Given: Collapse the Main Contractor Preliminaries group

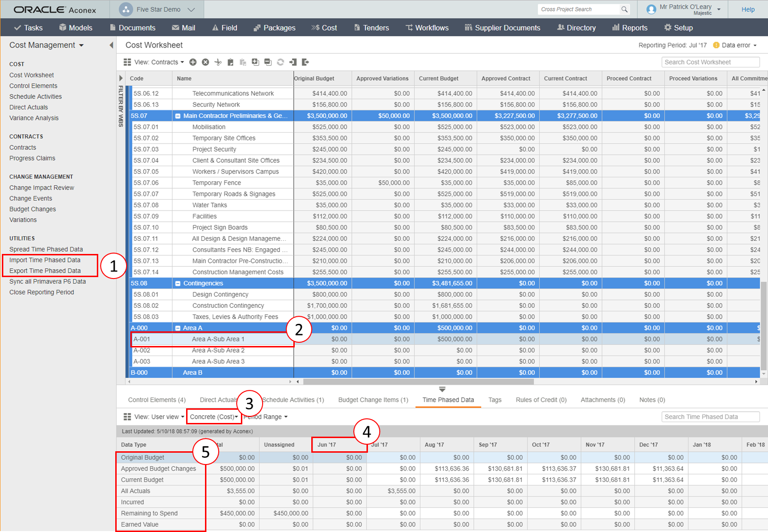Looking at the screenshot, I should pyautogui.click(x=178, y=116).
